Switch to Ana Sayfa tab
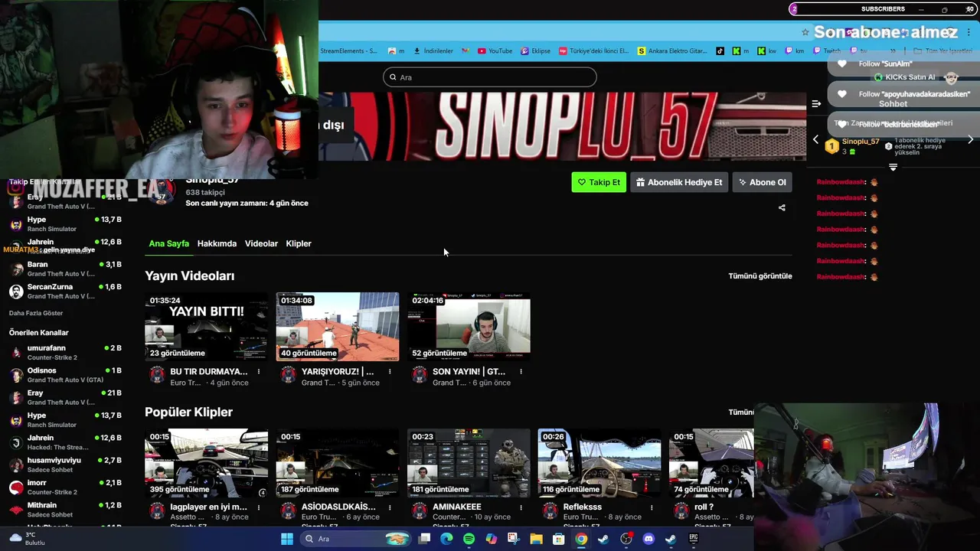The height and width of the screenshot is (551, 980). [168, 243]
